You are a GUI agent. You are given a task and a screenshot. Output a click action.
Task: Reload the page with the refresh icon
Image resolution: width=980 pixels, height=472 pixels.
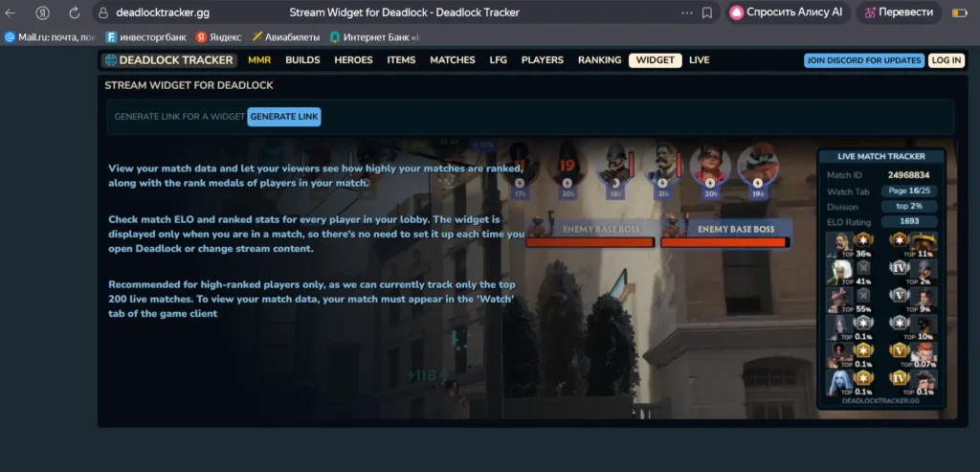[x=74, y=13]
